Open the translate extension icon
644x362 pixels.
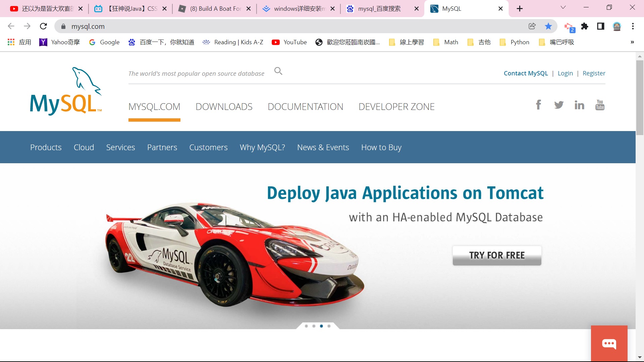point(569,27)
